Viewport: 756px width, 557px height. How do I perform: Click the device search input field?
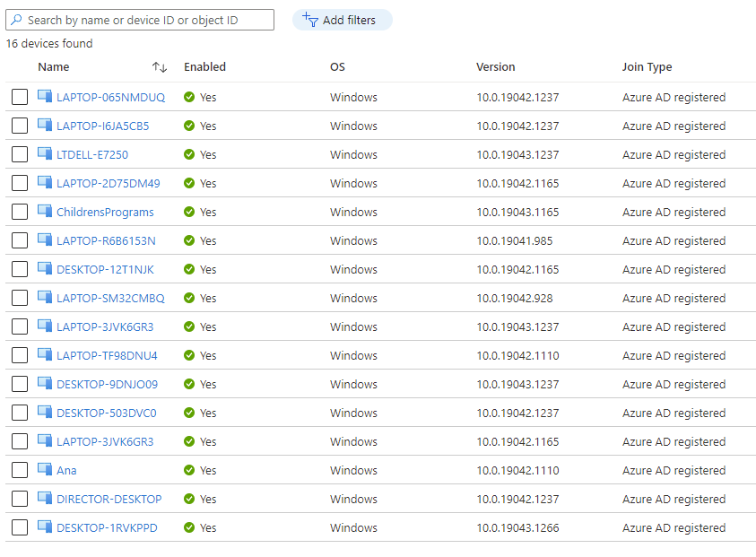point(140,20)
